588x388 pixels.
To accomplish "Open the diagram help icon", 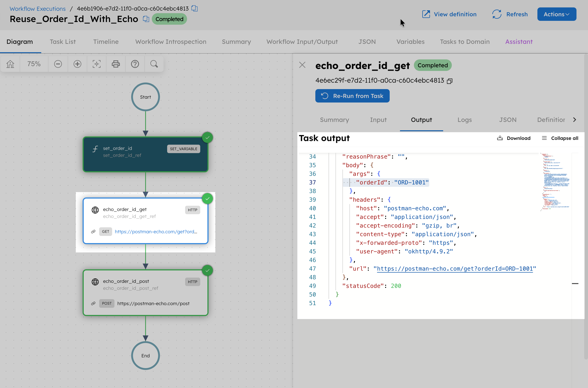I will point(135,64).
